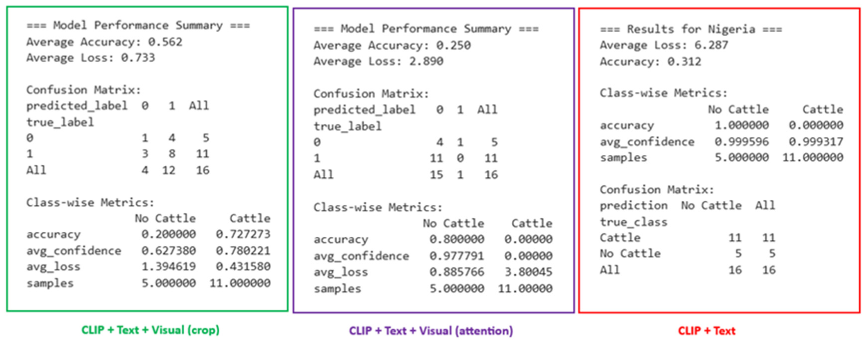
Task: Select the avg_loss value 3.80045
Action: [528, 272]
